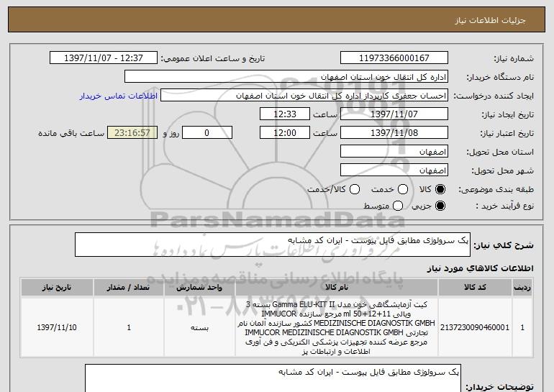Click the validity date 1397/11/08 field
Screen dimensions: 554x392
(394, 133)
